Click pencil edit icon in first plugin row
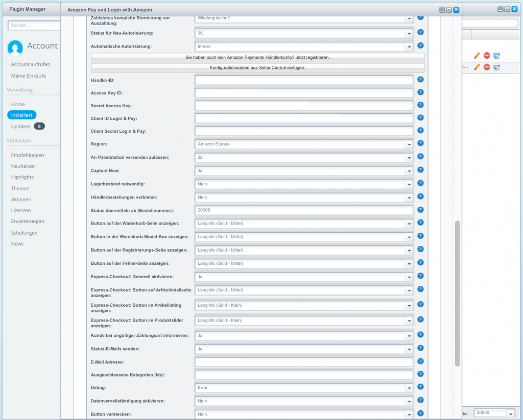 (477, 56)
